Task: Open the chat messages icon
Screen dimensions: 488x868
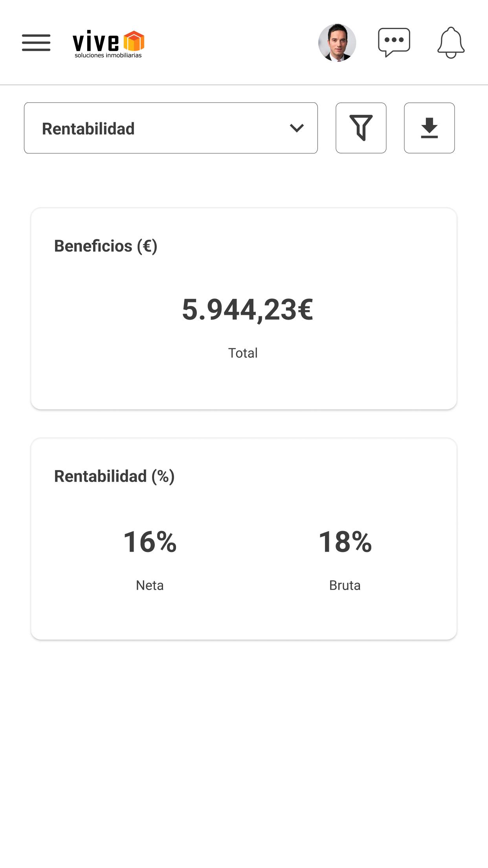Action: tap(394, 42)
